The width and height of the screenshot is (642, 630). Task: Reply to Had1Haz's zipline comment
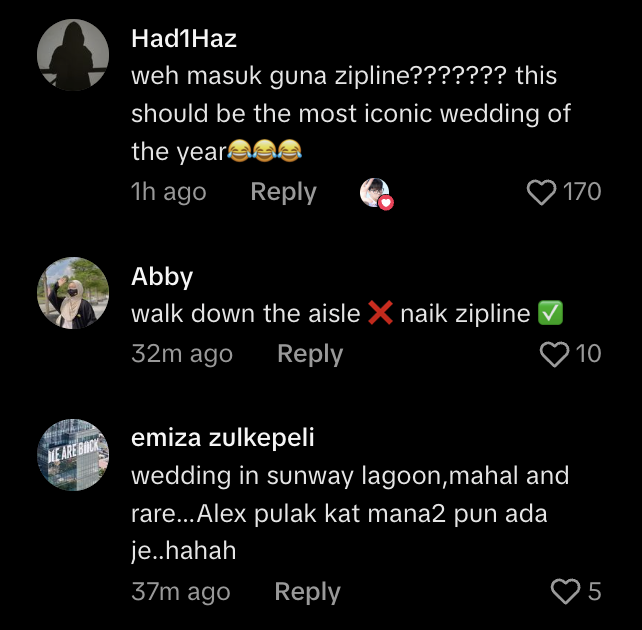[283, 192]
